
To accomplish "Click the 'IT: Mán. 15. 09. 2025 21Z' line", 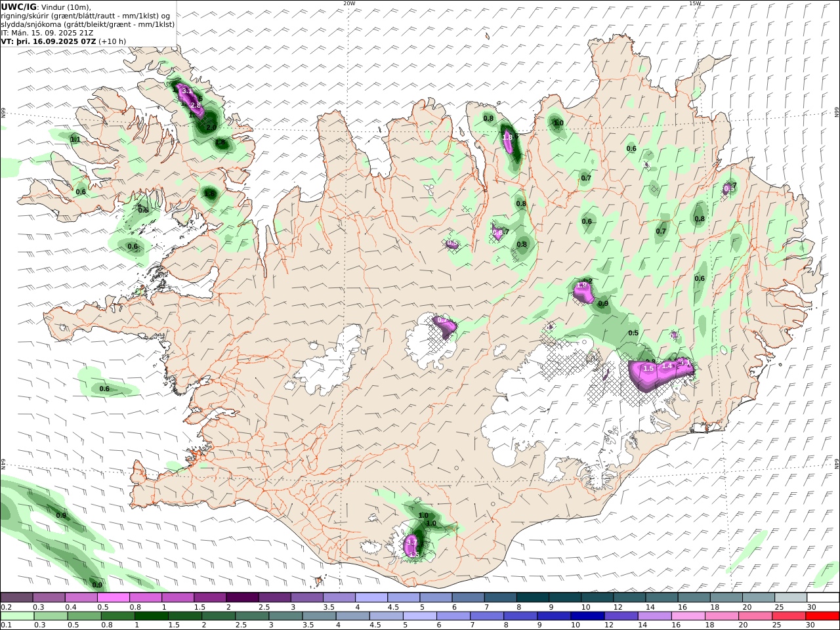I will [47, 33].
